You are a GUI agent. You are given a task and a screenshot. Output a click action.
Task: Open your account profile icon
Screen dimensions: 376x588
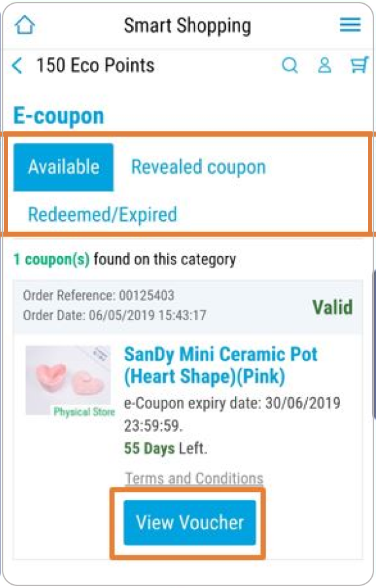coord(324,65)
